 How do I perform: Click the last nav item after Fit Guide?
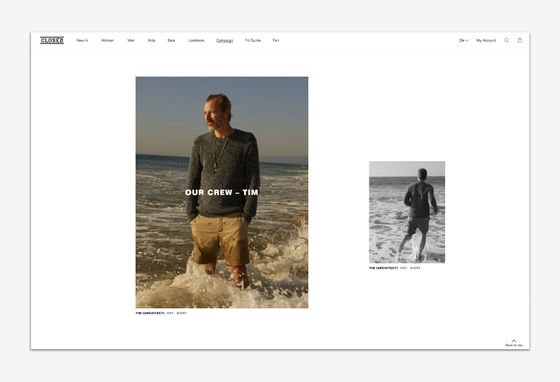276,41
